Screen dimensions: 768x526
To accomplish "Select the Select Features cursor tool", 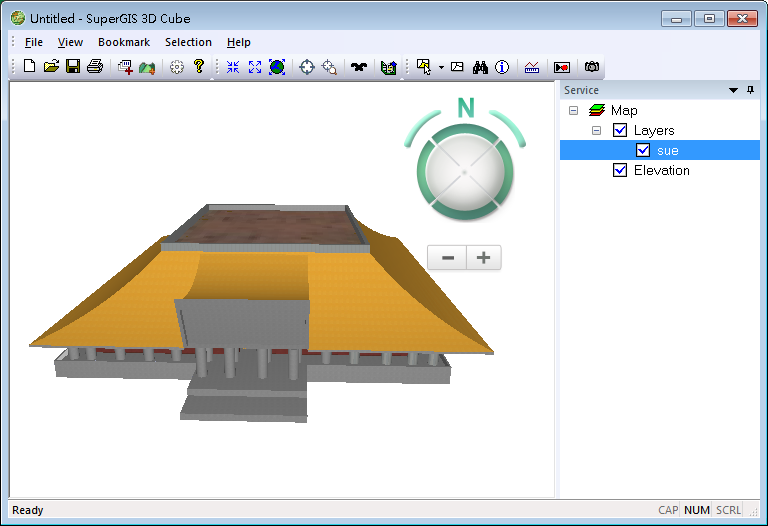I will coord(424,67).
